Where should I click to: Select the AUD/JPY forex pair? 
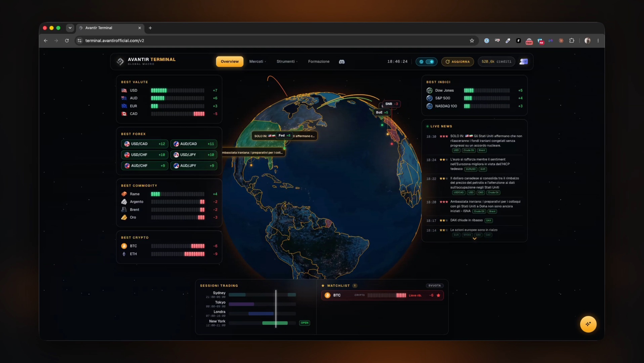click(194, 166)
